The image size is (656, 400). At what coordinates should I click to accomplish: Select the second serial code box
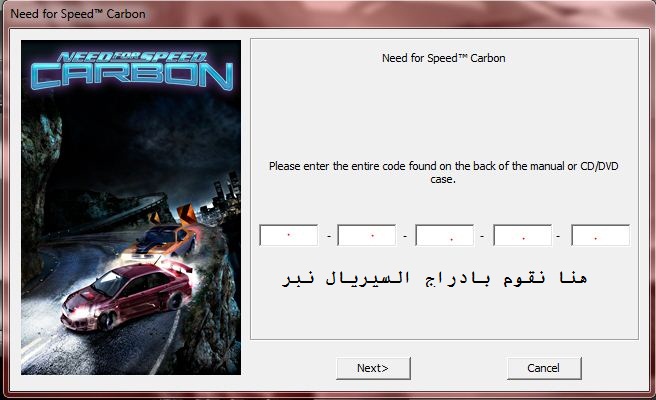click(366, 235)
